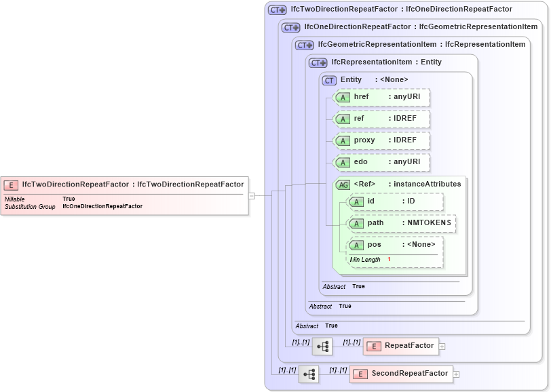Screen dimensions: 551x392
Task: Click the A icon of the href attribute
Action: tap(343, 97)
